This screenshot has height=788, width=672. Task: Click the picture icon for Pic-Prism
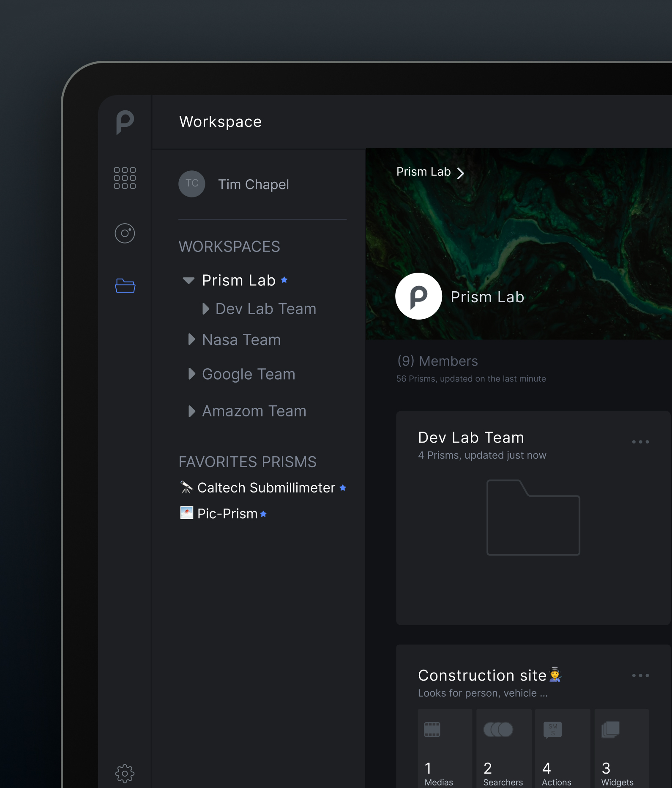click(x=186, y=513)
